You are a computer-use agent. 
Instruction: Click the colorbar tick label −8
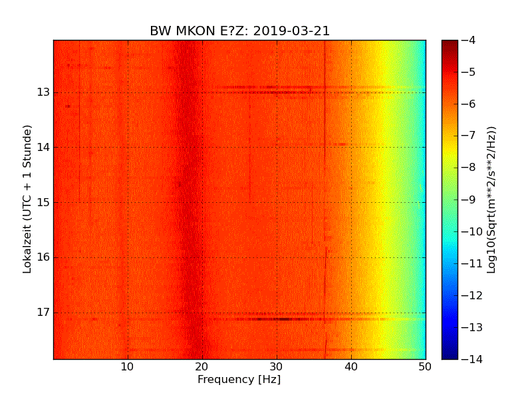click(x=469, y=168)
